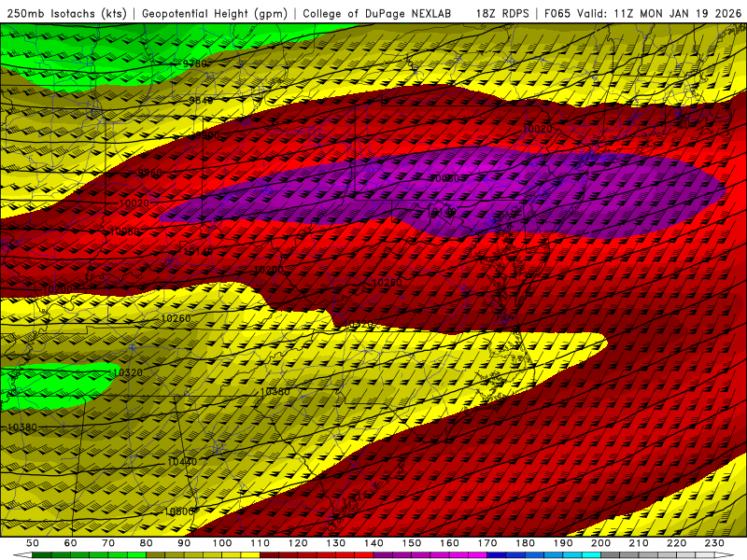The width and height of the screenshot is (747, 560).
Task: Click the '170' value on the color scale
Action: [x=486, y=543]
